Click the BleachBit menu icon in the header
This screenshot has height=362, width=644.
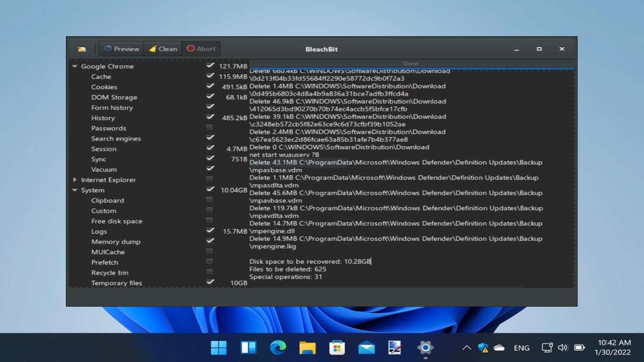(82, 49)
